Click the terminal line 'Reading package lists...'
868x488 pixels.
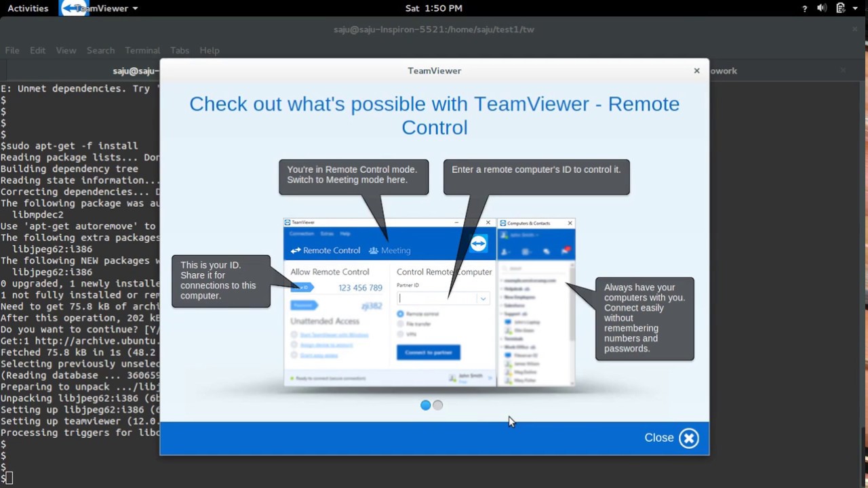click(80, 157)
